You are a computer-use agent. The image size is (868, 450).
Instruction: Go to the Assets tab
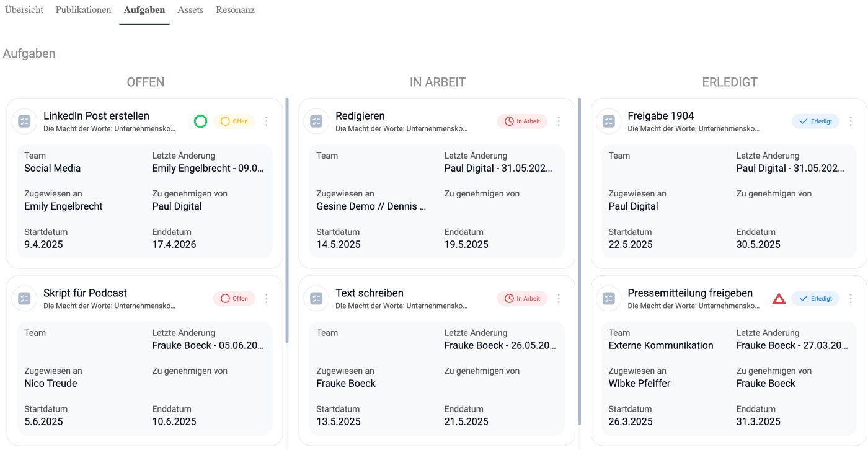pyautogui.click(x=190, y=10)
